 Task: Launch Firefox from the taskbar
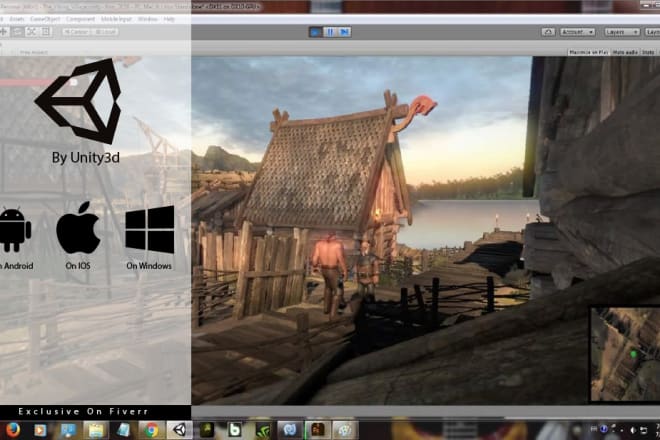pyautogui.click(x=13, y=430)
